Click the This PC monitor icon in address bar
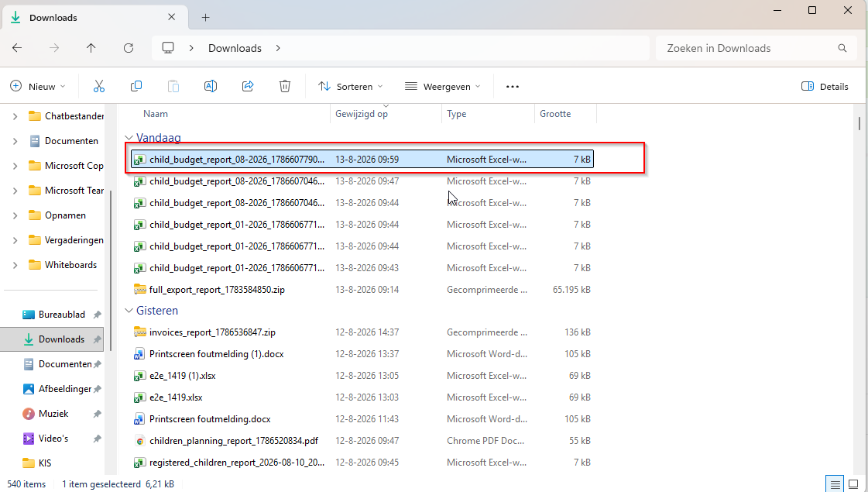The image size is (868, 492). [x=168, y=47]
